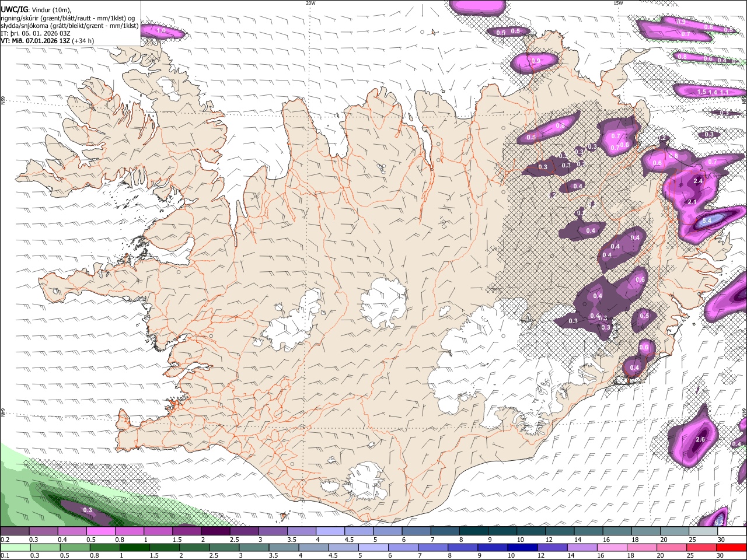Click the white snow swatch after the 30 label
This screenshot has width=747, height=560.
(732, 531)
